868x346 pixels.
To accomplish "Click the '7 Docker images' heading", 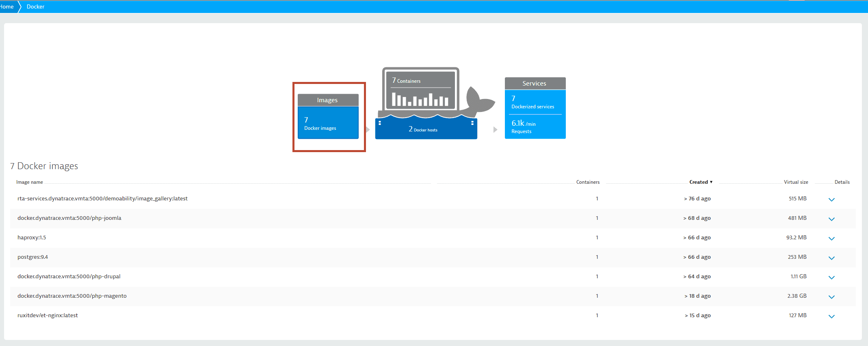I will point(44,166).
